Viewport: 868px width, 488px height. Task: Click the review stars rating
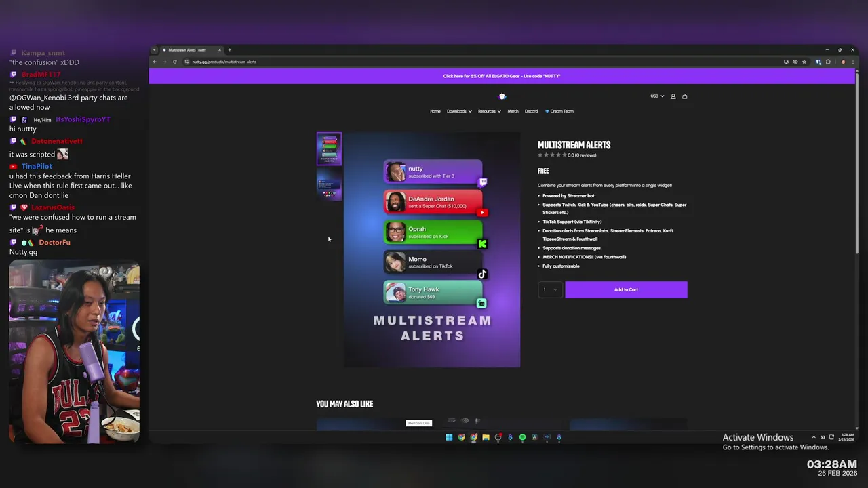point(552,155)
